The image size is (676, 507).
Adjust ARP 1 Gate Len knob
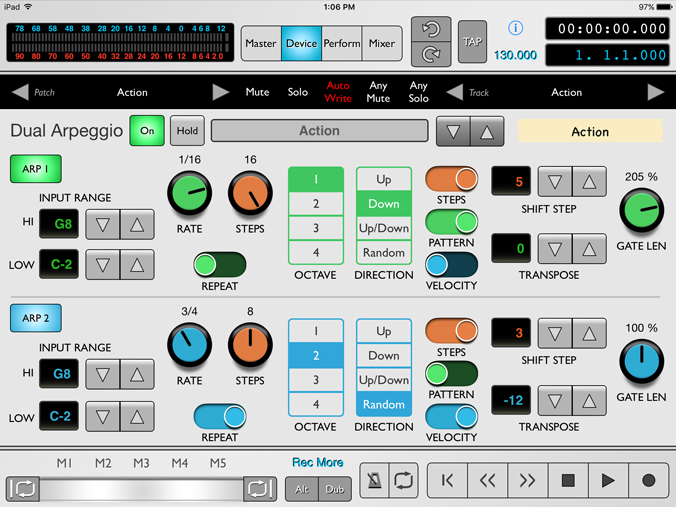tap(641, 209)
